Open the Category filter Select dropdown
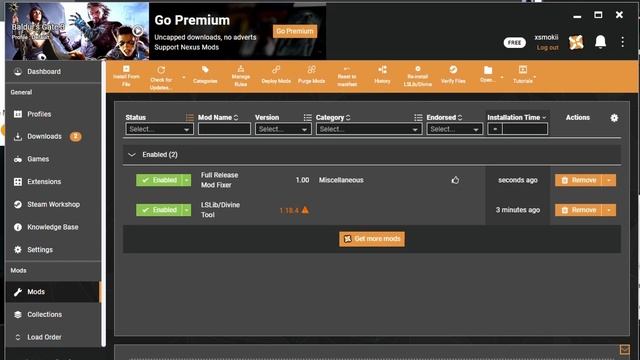Screen dimensions: 640x360 point(369,129)
